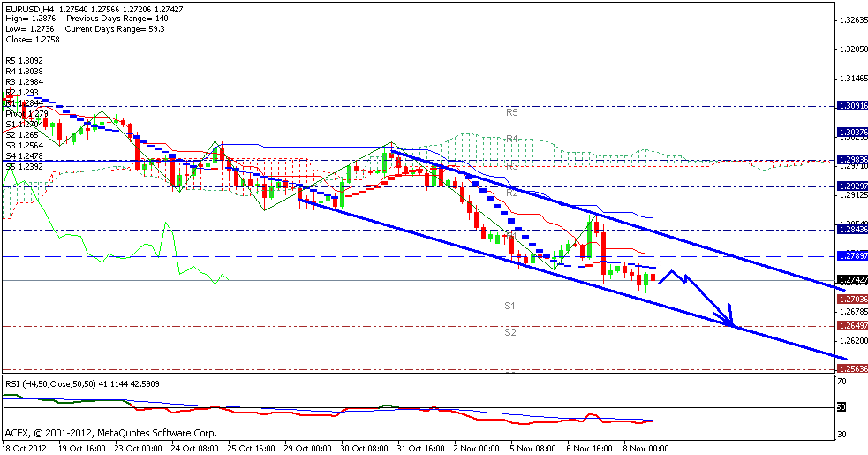The image size is (868, 455).
Task: Select the 1.30378 price level tag
Action: [852, 133]
